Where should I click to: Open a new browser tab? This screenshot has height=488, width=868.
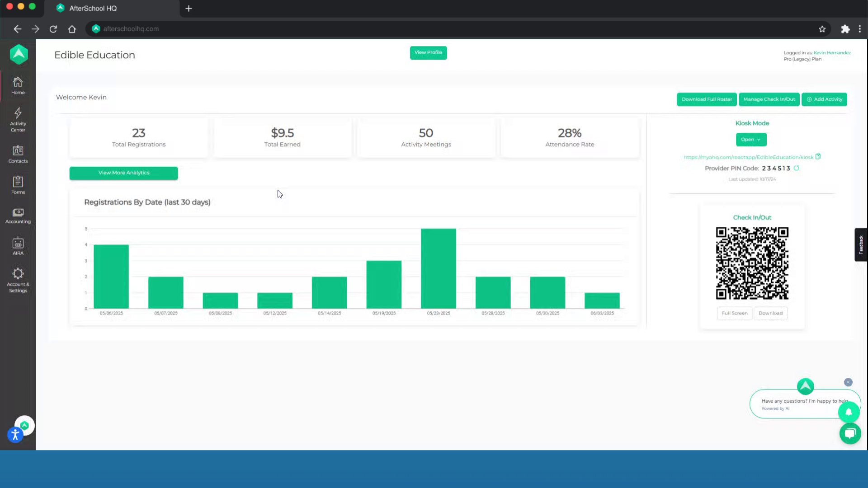pyautogui.click(x=189, y=8)
